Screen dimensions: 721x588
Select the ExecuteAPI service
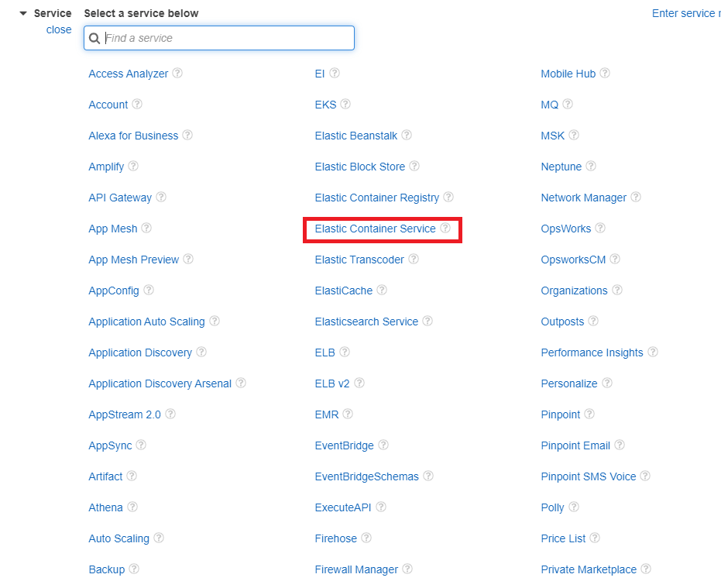click(342, 507)
